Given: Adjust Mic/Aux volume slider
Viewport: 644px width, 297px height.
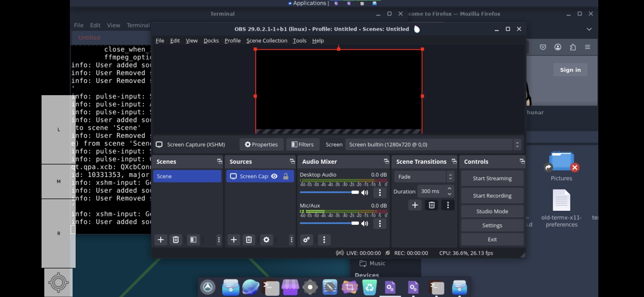Looking at the screenshot, I should (x=329, y=224).
